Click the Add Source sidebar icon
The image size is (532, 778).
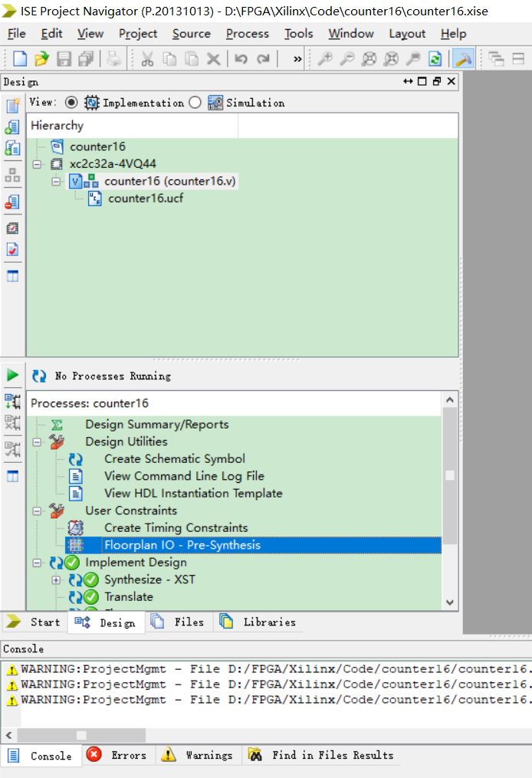(x=12, y=127)
